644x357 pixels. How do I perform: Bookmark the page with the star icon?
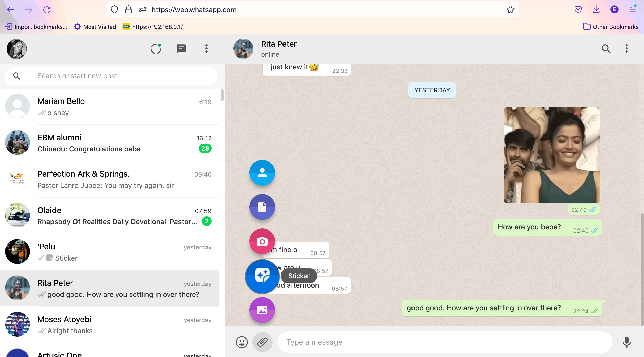point(510,10)
